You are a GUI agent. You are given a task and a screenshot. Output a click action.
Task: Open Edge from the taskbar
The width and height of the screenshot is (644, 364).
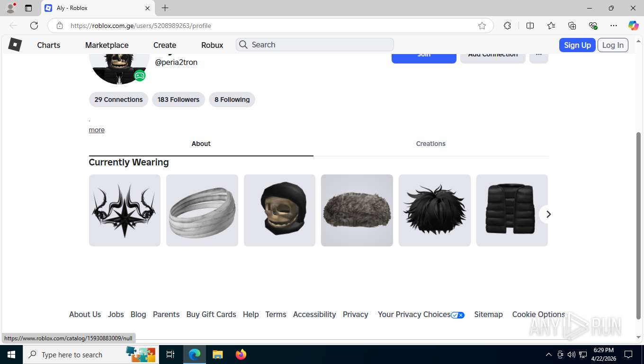pos(195,355)
